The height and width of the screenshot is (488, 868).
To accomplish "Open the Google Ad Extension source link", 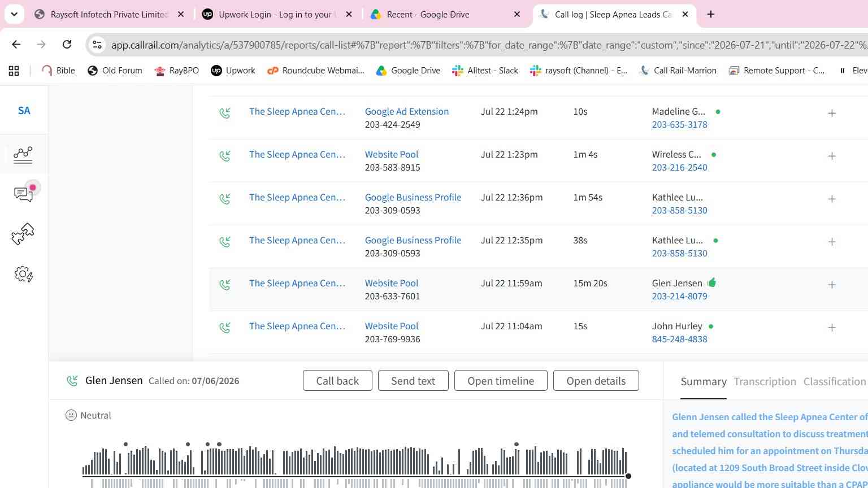I will coord(407,111).
